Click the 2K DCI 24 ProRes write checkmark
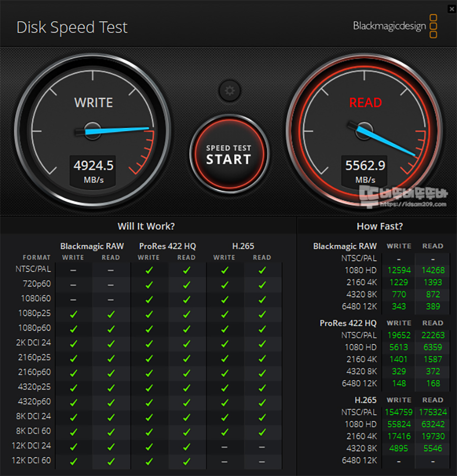Screen dimensions: 457x476 point(149,343)
